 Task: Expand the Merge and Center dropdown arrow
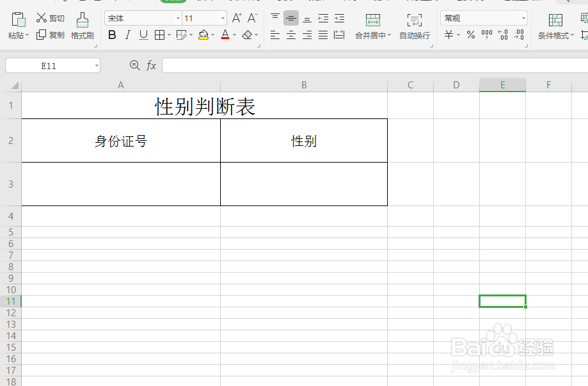[x=389, y=35]
